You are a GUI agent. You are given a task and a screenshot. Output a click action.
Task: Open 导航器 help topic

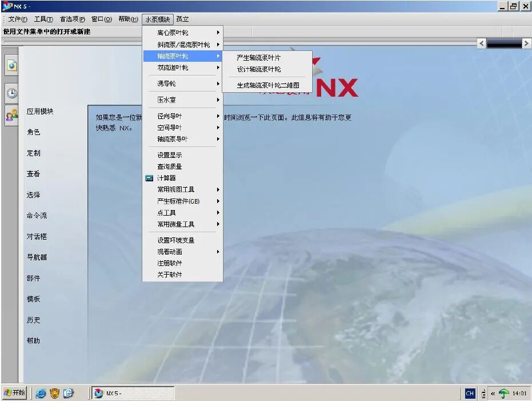[37, 257]
